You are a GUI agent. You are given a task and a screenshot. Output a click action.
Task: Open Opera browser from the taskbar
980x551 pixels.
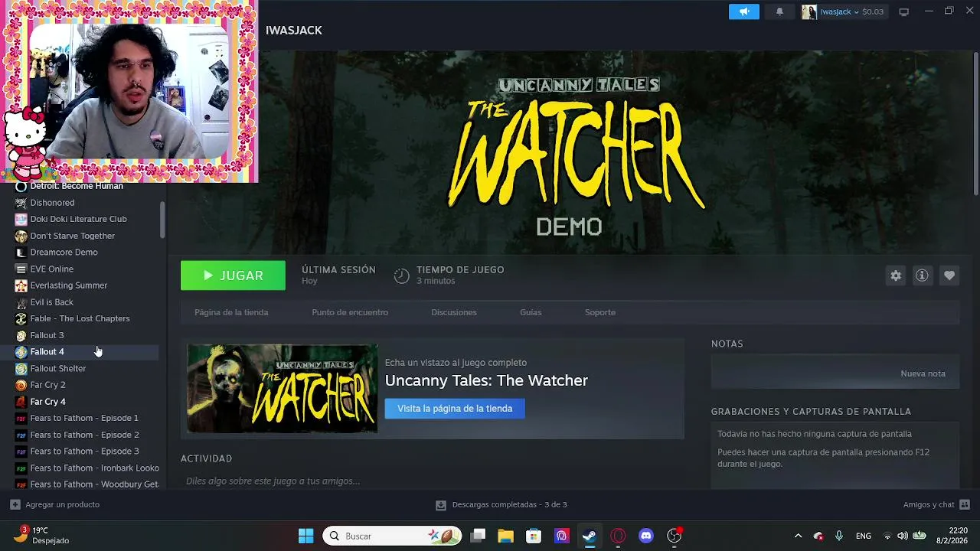coord(618,536)
